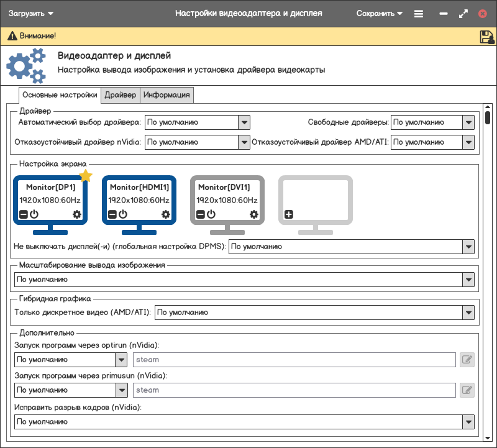The height and width of the screenshot is (448, 497).
Task: Open settings gear for Monitor[DVI1]
Action: click(x=254, y=214)
